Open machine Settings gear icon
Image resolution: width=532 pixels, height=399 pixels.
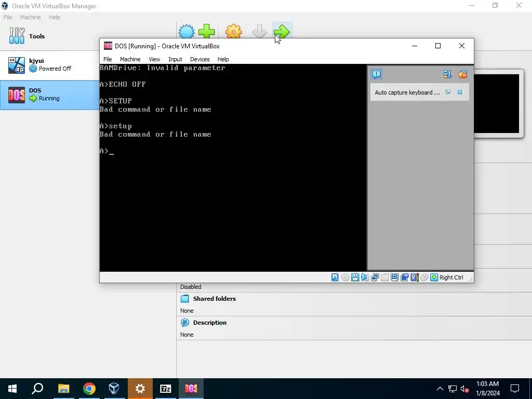click(x=233, y=31)
